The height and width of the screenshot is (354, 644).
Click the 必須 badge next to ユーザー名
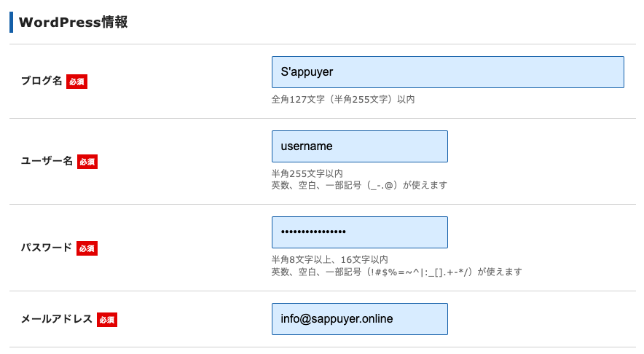tap(87, 162)
